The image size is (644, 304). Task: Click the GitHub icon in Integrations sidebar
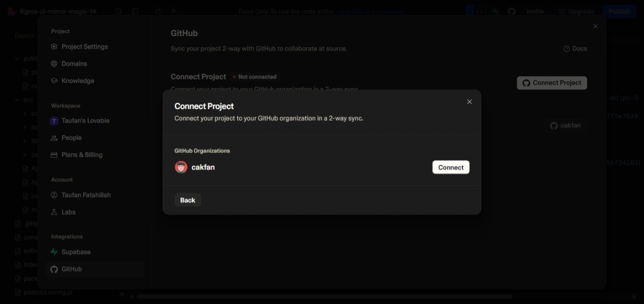point(54,269)
